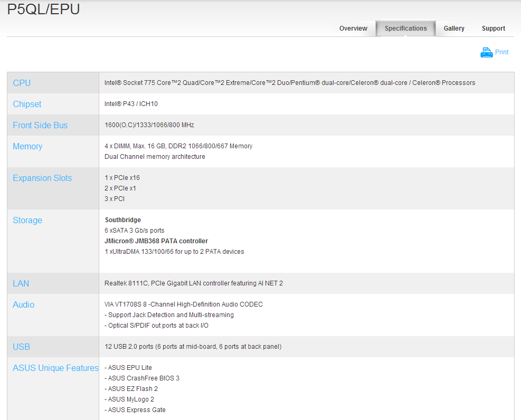Click the USB row label
This screenshot has height=420, width=521.
(x=22, y=347)
